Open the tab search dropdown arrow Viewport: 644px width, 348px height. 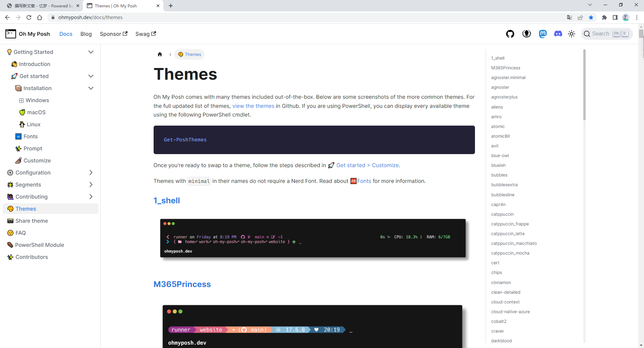coord(590,5)
